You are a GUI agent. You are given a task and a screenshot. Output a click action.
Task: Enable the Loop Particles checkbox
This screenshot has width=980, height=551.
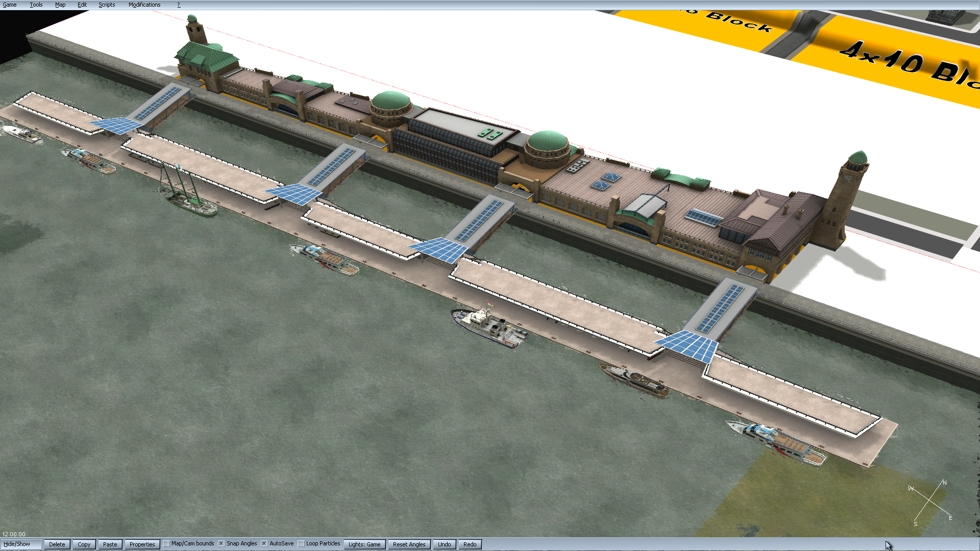click(301, 544)
